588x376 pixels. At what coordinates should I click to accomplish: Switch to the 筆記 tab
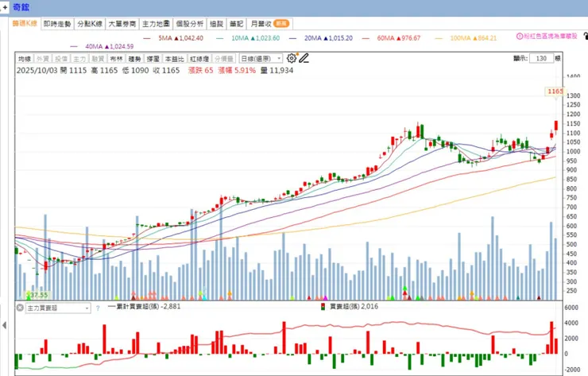(237, 24)
